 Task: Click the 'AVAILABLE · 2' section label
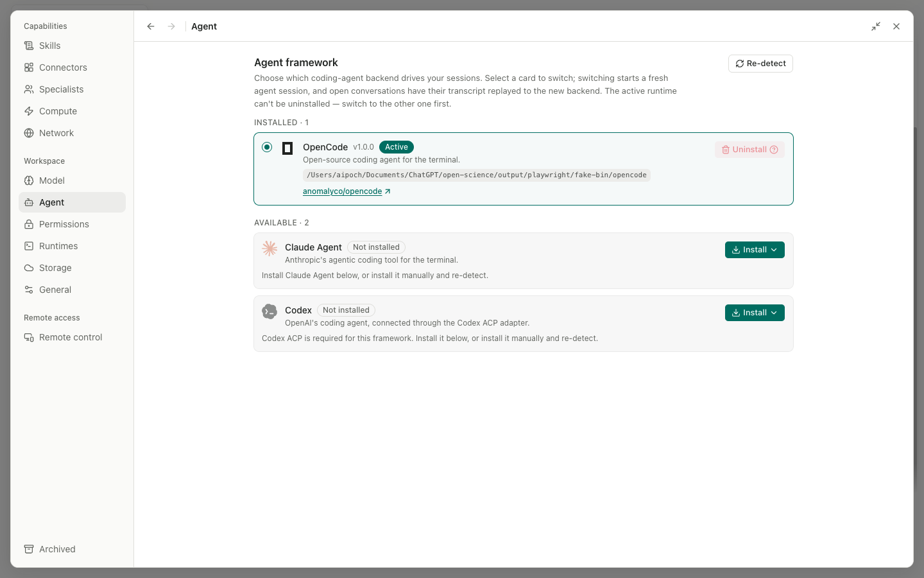(x=282, y=223)
